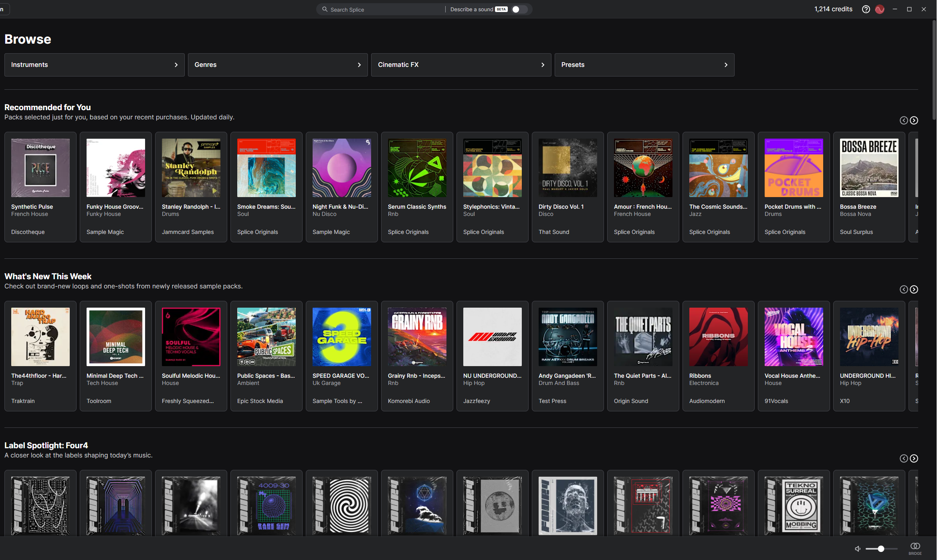937x560 pixels.
Task: Open the Amour French House cover
Action: point(643,168)
